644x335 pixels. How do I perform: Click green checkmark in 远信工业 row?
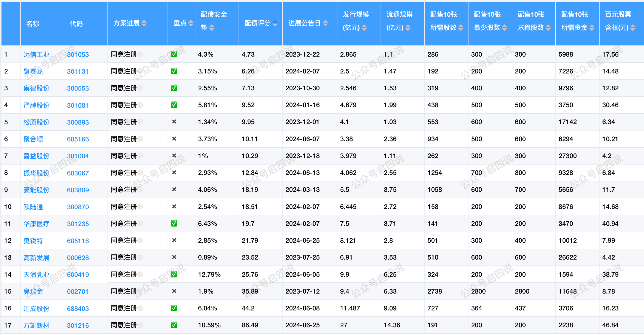tap(174, 54)
